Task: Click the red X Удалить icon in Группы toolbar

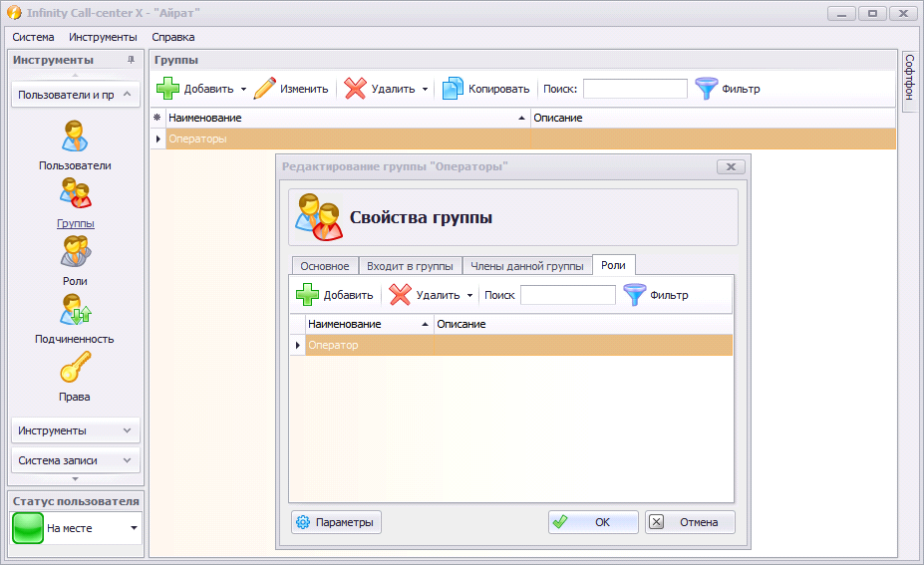Action: [x=355, y=89]
